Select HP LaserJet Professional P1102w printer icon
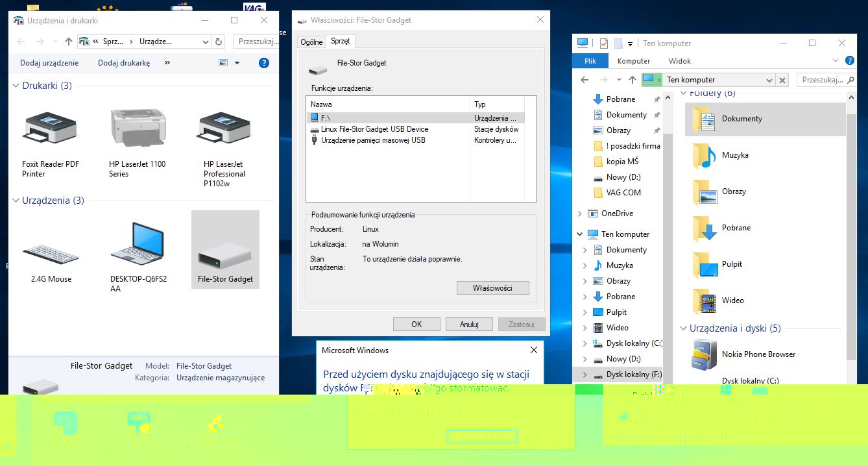The width and height of the screenshot is (868, 466). coord(224,127)
